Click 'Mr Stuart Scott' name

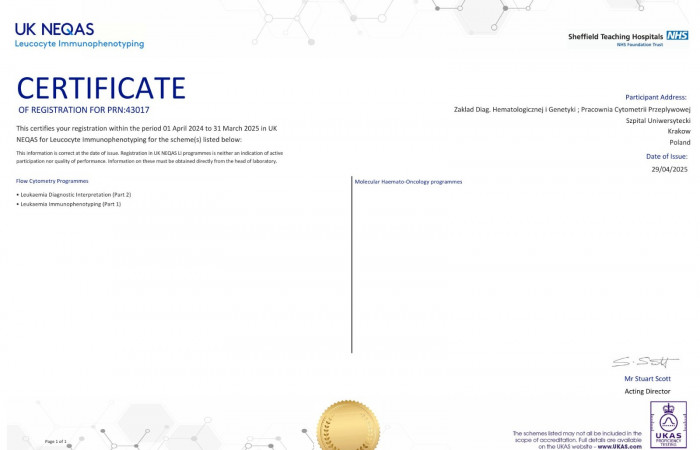(647, 379)
